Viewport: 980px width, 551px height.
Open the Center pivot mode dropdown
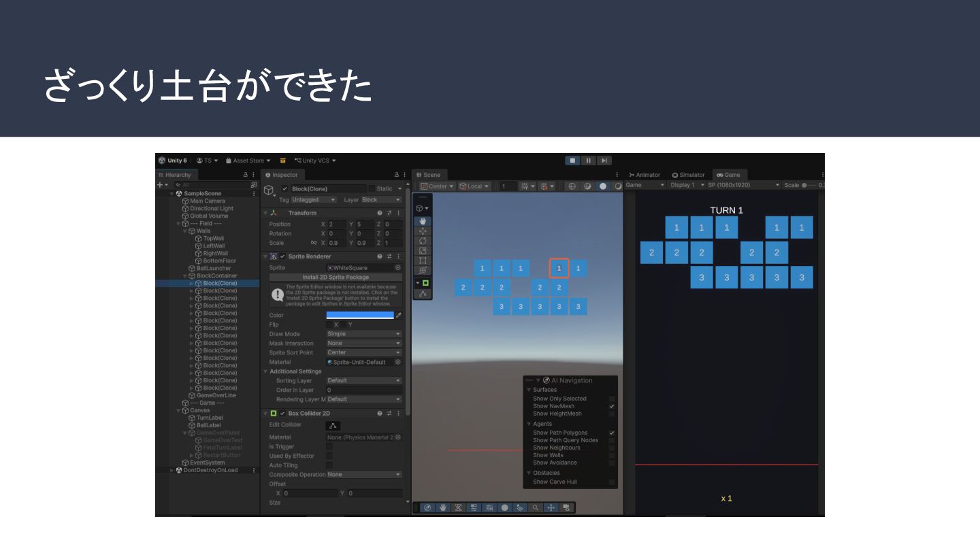[437, 186]
